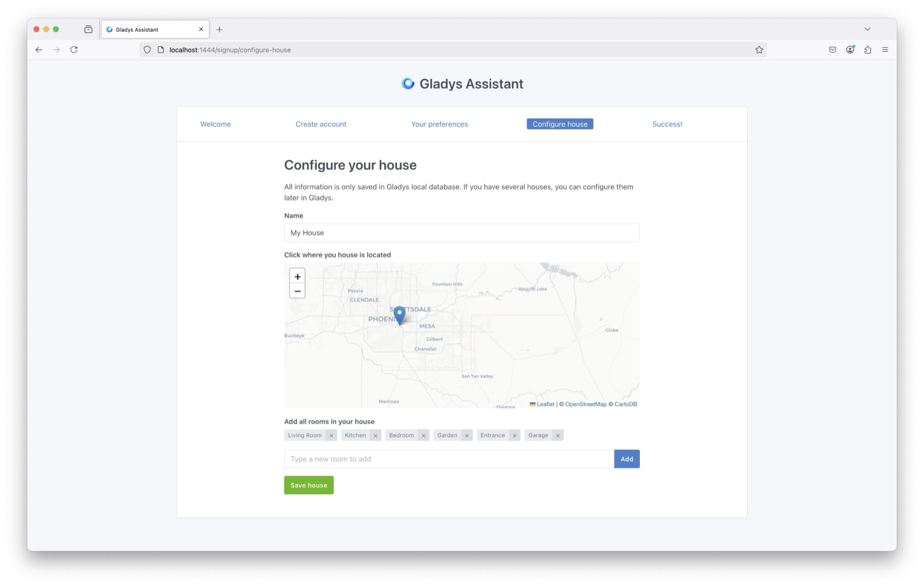924x587 pixels.
Task: Remove the Garage room tag
Action: [557, 435]
